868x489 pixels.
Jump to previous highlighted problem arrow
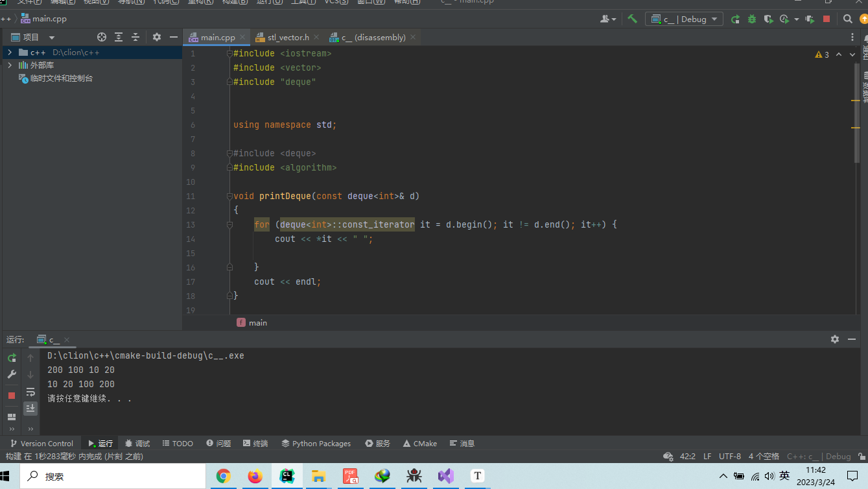[839, 55]
